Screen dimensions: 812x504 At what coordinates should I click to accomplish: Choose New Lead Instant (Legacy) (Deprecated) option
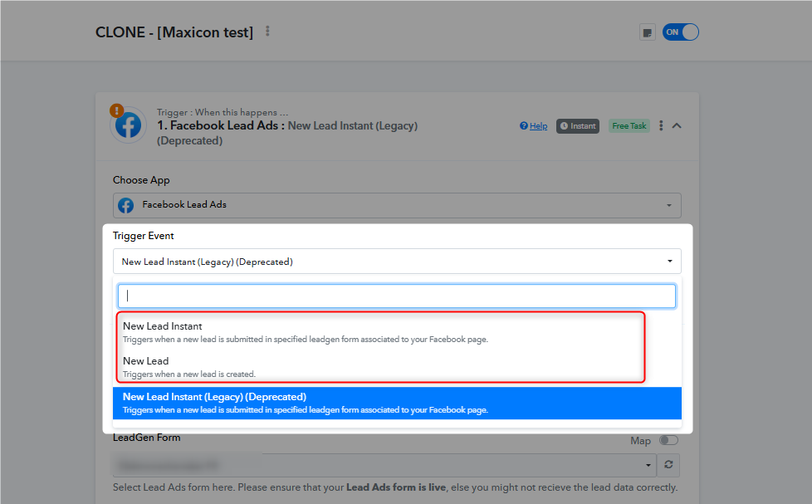tap(397, 403)
